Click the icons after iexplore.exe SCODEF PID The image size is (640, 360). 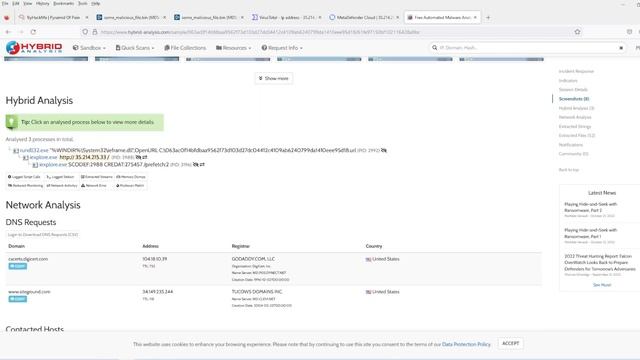coord(199,164)
